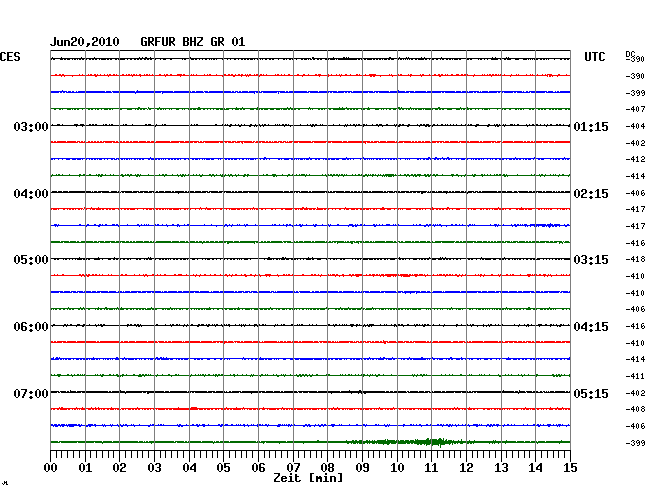
Task: Click minute axis tick label 06
Action: [258, 468]
